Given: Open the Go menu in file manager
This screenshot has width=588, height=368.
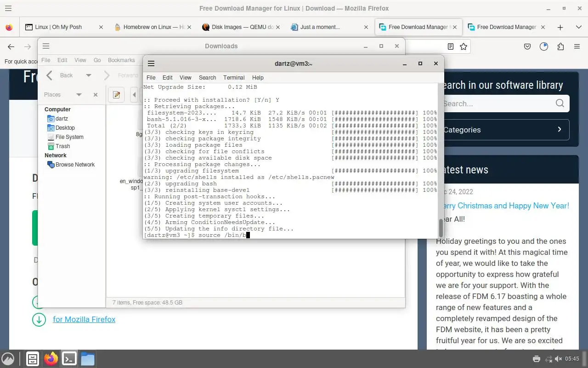Looking at the screenshot, I should point(97,60).
